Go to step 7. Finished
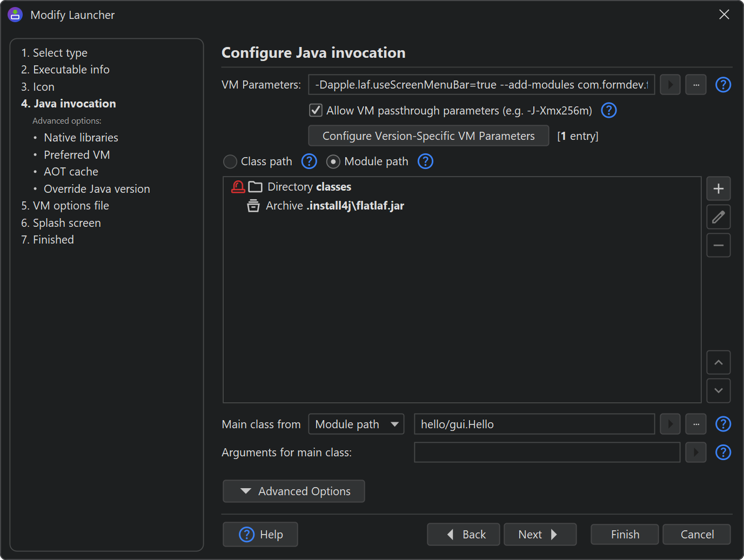 pos(48,240)
